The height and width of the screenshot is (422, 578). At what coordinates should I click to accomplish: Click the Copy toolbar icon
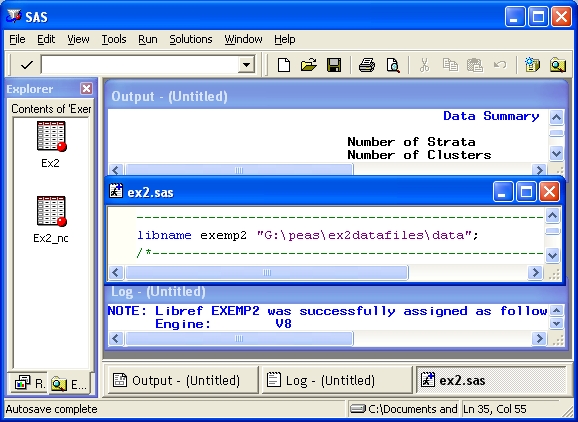pyautogui.click(x=450, y=65)
